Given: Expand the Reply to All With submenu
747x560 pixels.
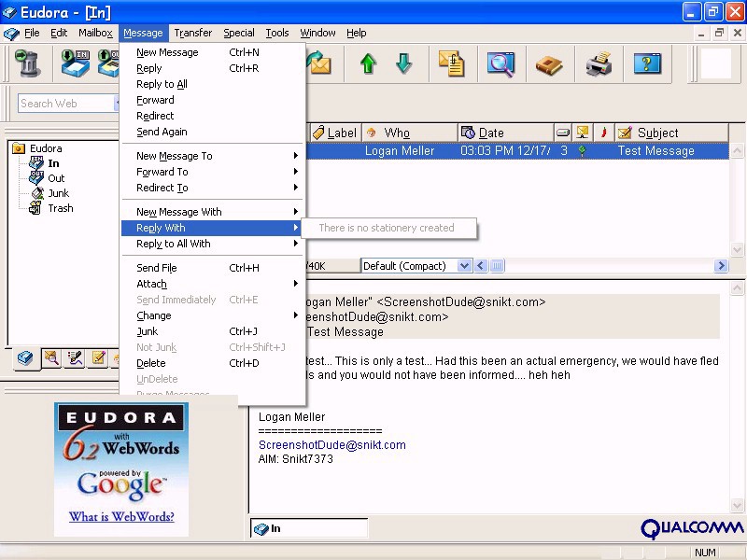Looking at the screenshot, I should coord(213,244).
